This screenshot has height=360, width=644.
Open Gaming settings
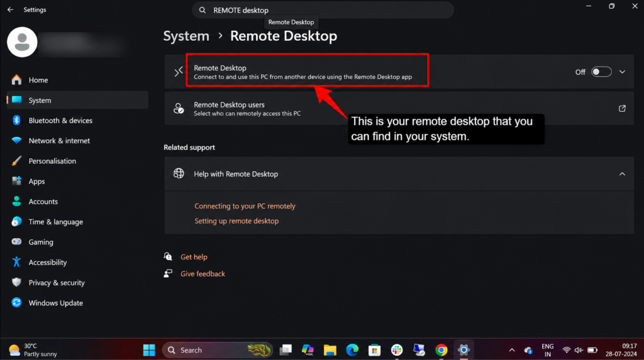77,242
